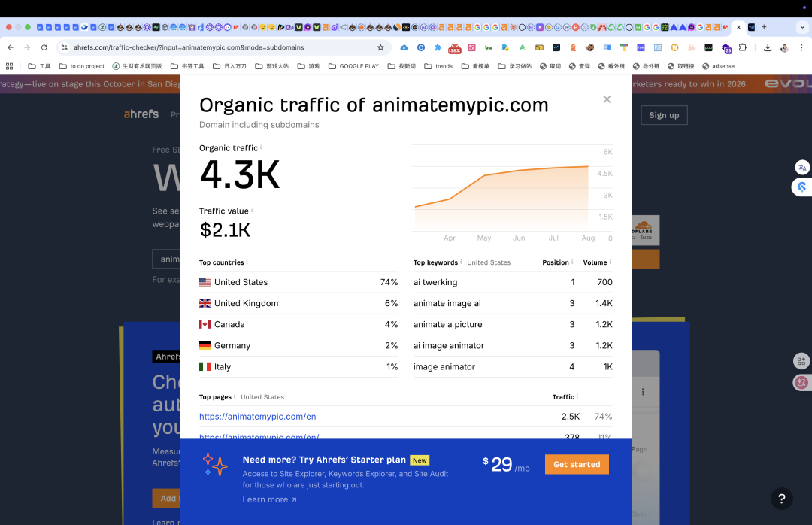This screenshot has width=812, height=525.
Task: View site information icon in address bar
Action: point(64,47)
